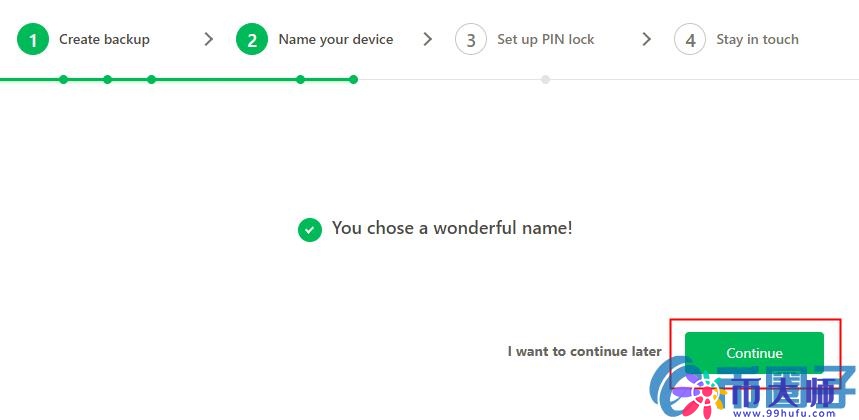Open the Create backup step

click(x=104, y=39)
